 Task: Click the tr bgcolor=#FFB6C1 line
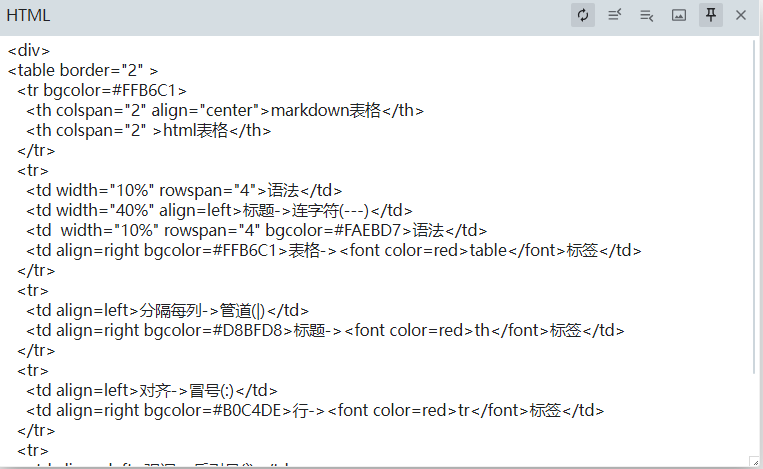pos(101,90)
